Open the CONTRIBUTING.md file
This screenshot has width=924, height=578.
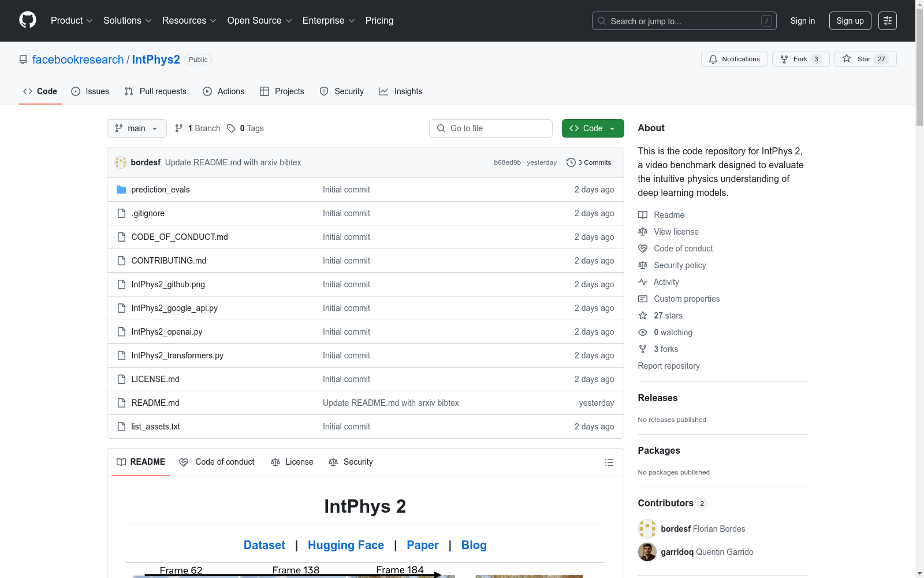click(x=169, y=261)
